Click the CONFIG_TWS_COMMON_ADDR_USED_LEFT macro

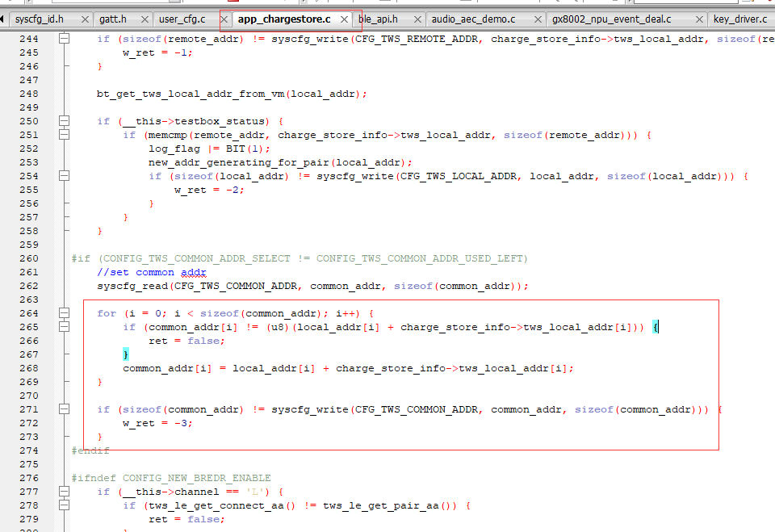[x=420, y=258]
